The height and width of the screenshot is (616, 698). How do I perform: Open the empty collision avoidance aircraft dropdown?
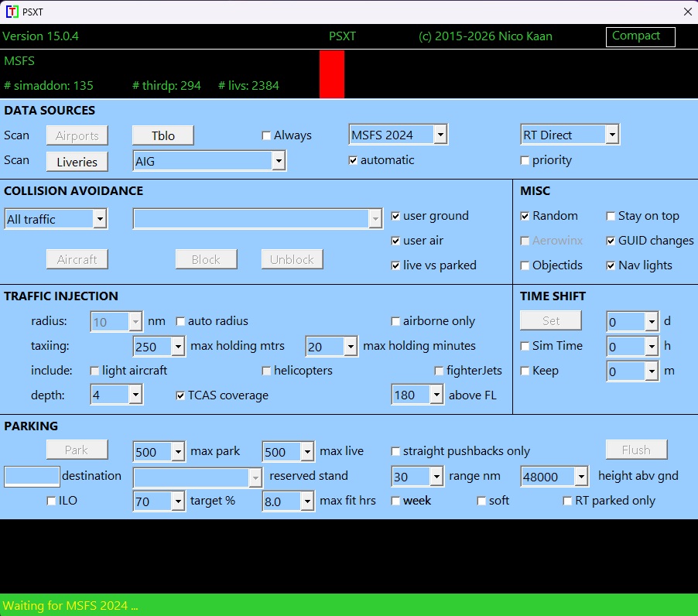375,218
